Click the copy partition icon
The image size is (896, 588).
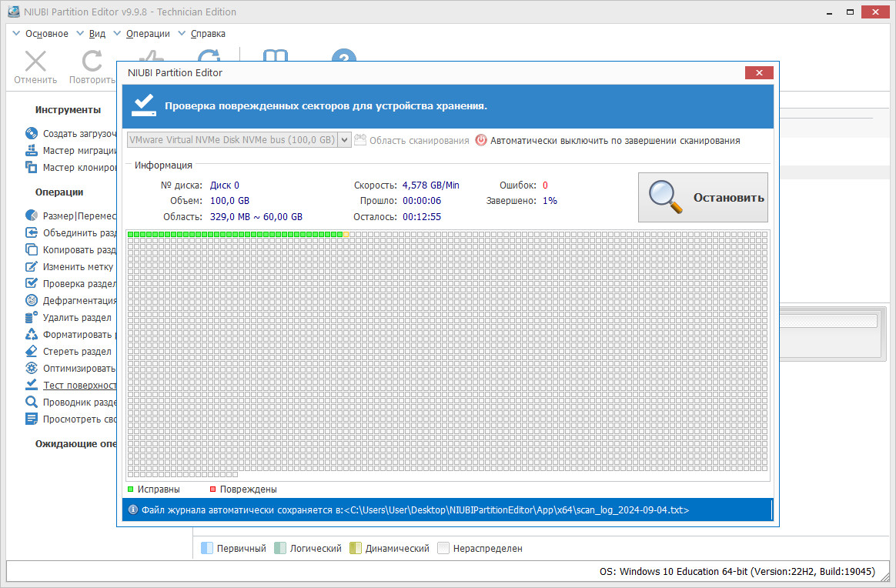pos(32,249)
